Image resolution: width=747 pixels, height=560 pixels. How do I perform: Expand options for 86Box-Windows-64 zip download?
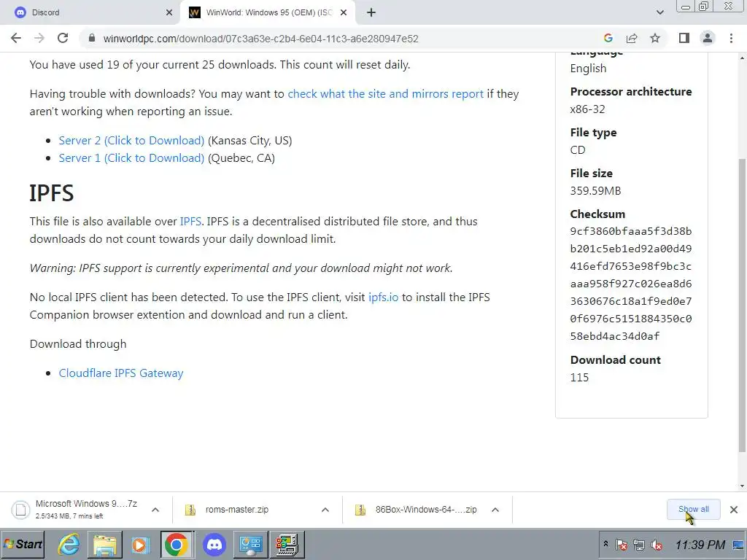[495, 510]
